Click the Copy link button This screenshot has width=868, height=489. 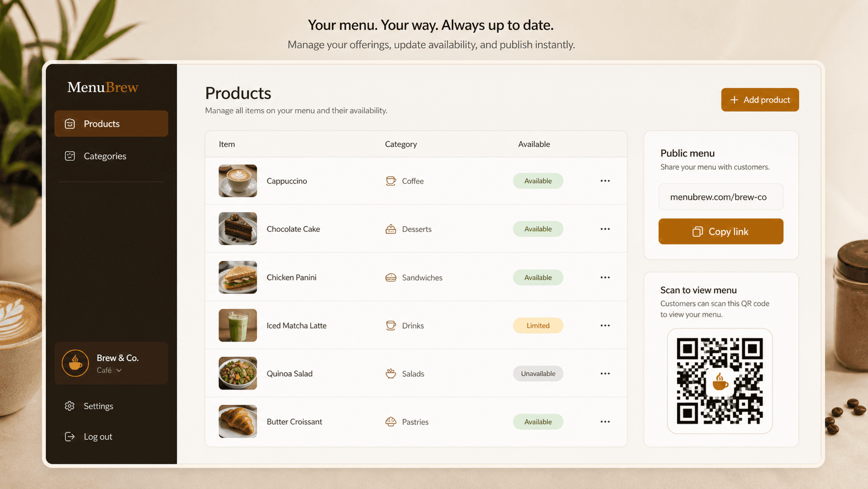tap(721, 231)
